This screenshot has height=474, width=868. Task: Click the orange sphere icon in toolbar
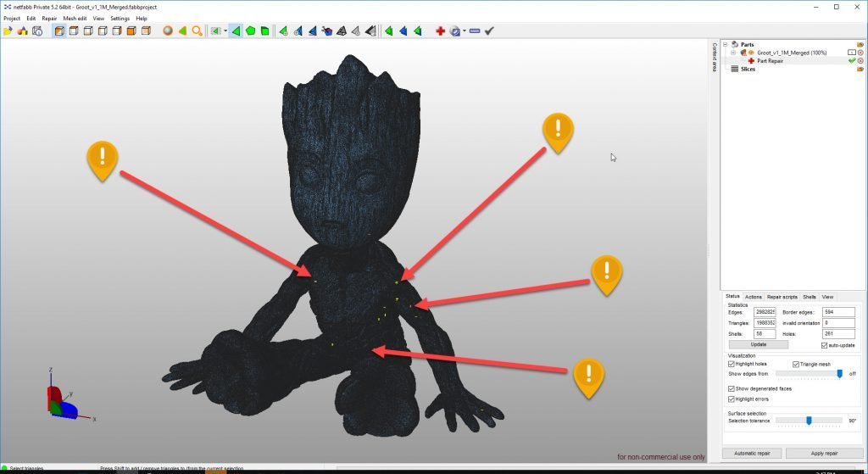pyautogui.click(x=168, y=31)
